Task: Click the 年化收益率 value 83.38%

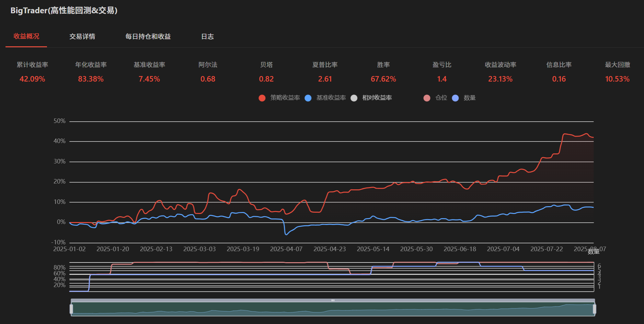Action: (91, 79)
